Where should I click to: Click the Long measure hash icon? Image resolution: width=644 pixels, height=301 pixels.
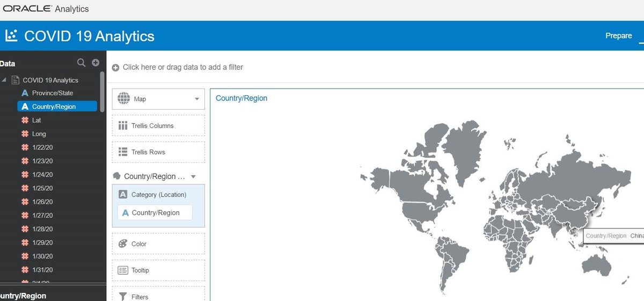[x=25, y=134]
